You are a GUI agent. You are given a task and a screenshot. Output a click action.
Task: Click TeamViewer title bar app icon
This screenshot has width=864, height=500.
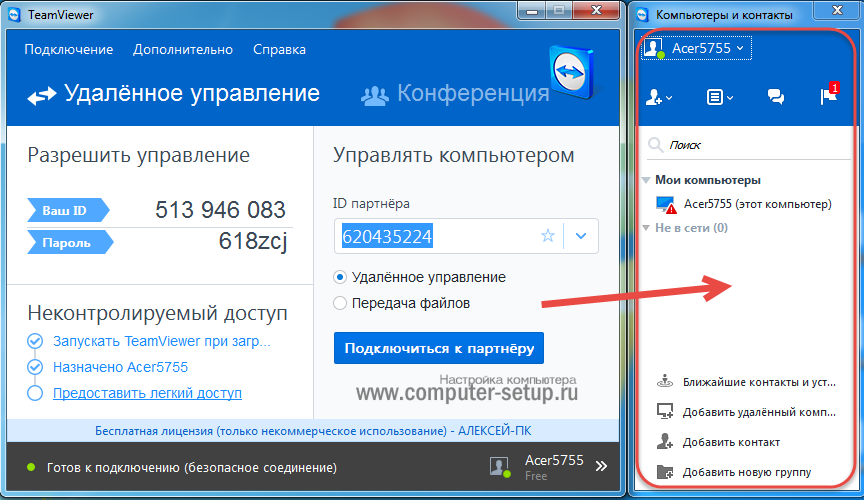tap(15, 15)
